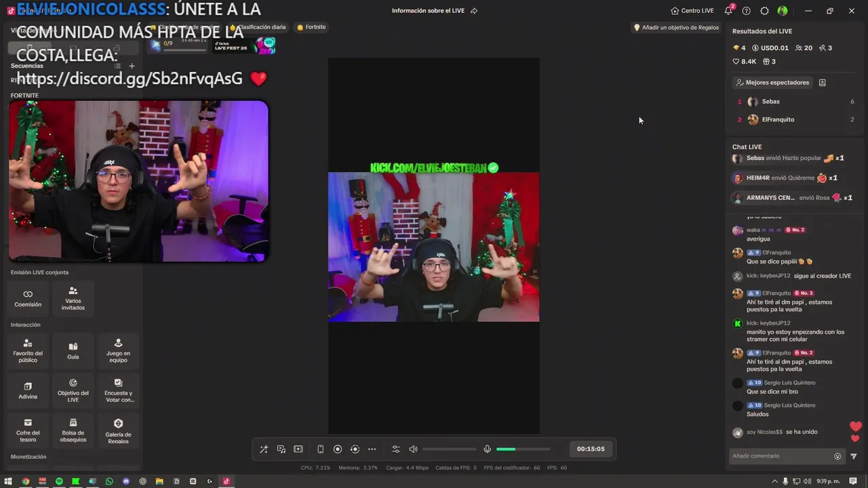
Task: Select top viewer ElFranquito
Action: tap(794, 119)
